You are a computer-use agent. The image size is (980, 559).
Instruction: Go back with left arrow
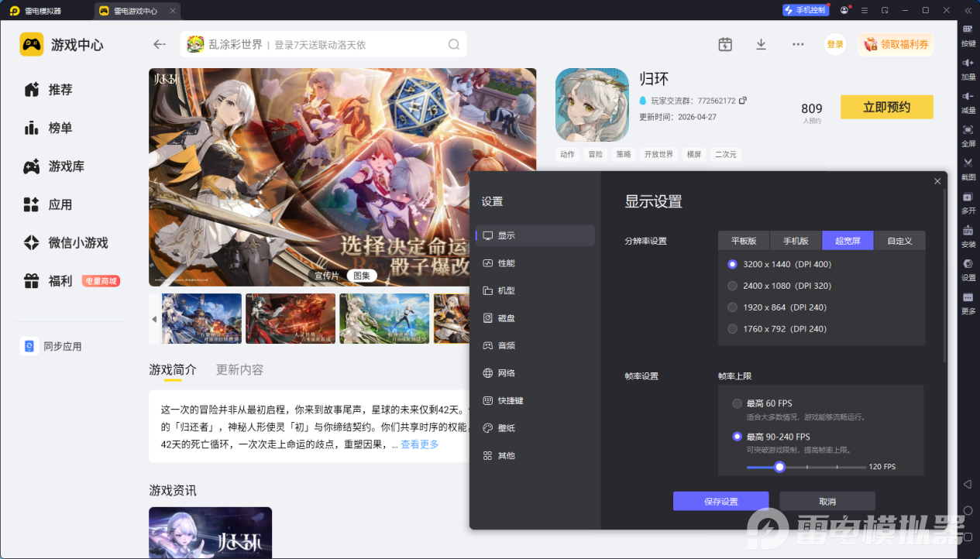click(160, 44)
